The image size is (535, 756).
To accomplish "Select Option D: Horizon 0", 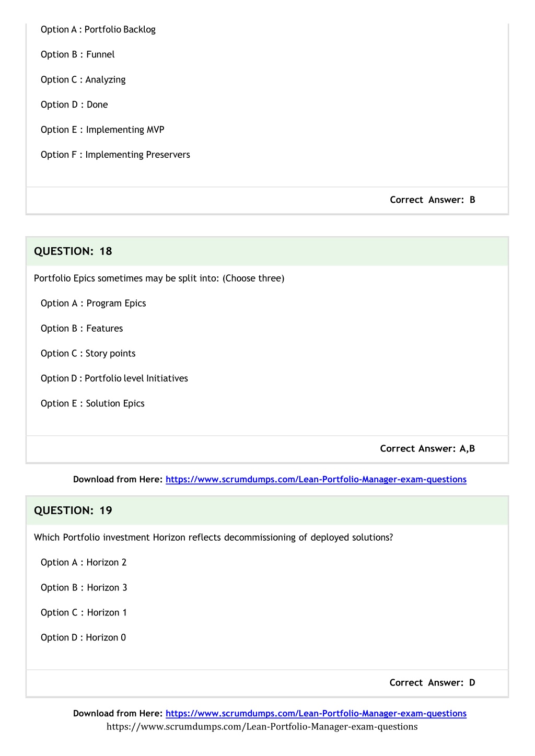I will (84, 638).
